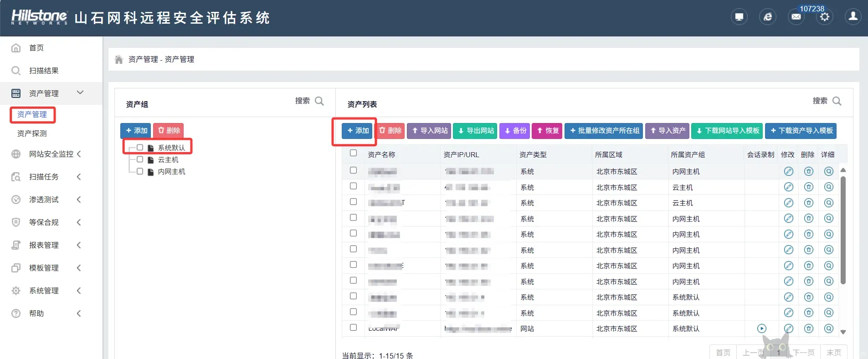Open the mail messages icon

click(796, 17)
